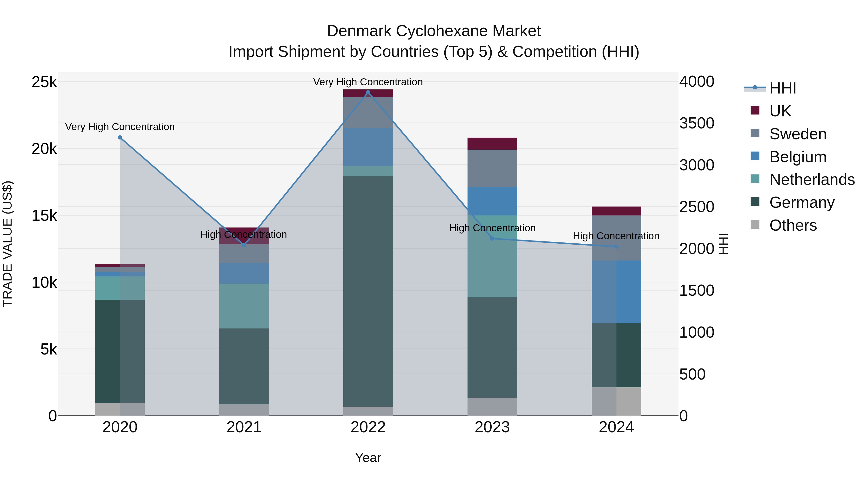The height and width of the screenshot is (488, 868).
Task: Click the 10k left axis tick label
Action: (x=44, y=283)
